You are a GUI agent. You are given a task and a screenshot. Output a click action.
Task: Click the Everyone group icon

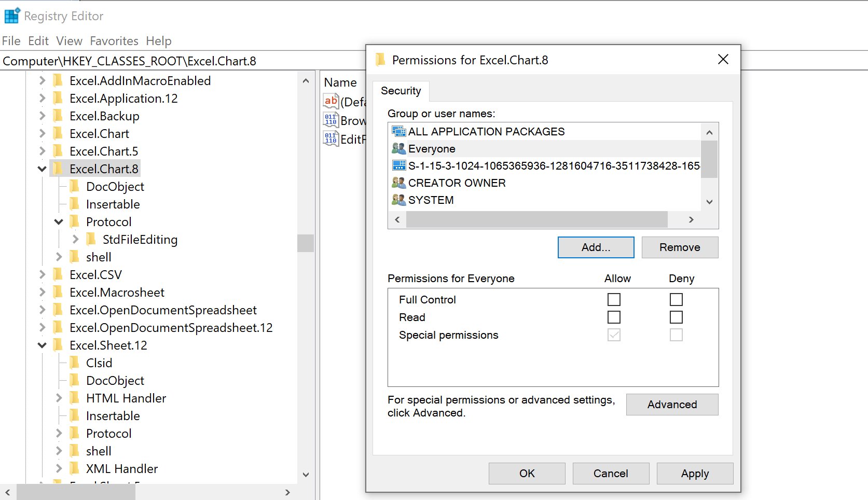click(398, 149)
